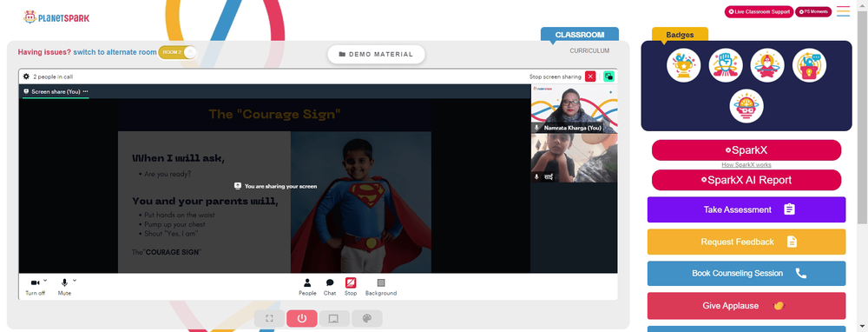This screenshot has width=868, height=332.
Task: Open the color palette button
Action: click(x=366, y=319)
